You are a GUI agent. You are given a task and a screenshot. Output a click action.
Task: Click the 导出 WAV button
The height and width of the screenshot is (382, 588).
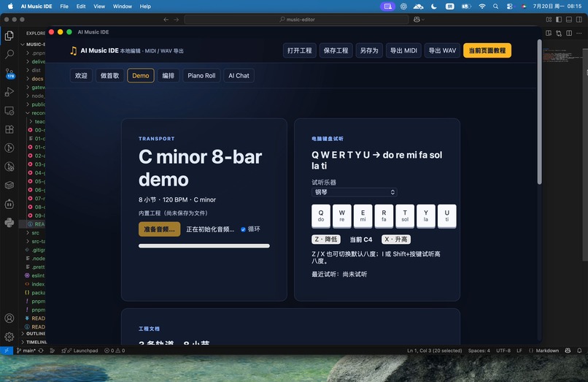tap(442, 50)
